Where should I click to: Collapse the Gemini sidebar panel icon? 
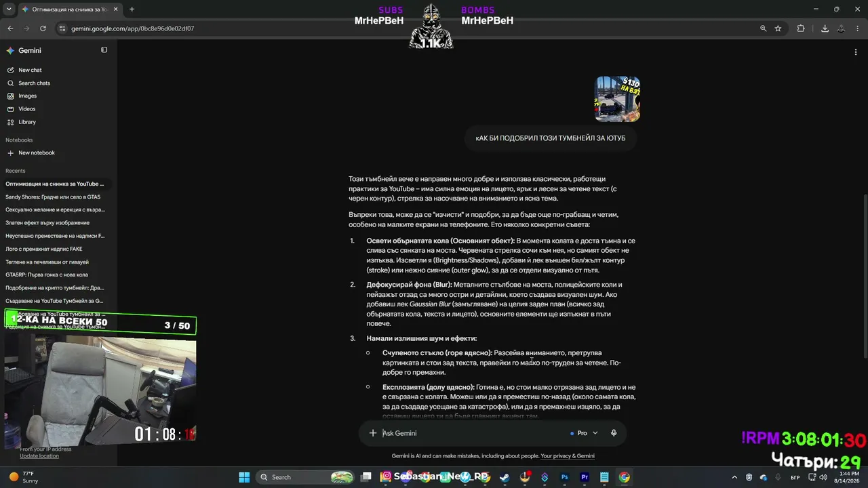pos(104,50)
